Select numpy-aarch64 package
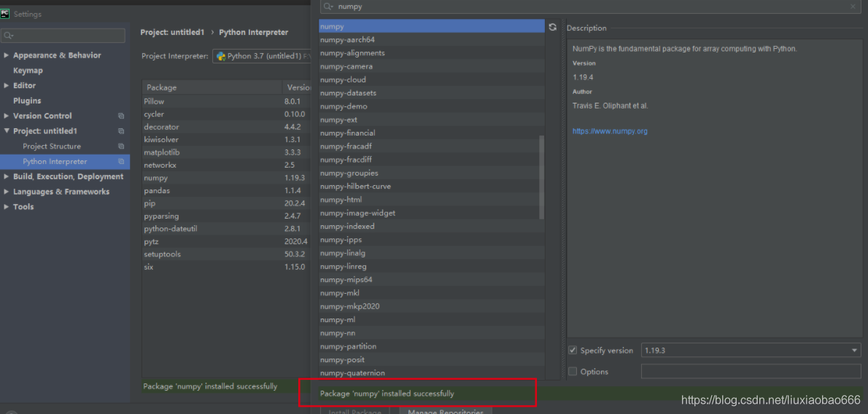Image resolution: width=868 pixels, height=414 pixels. tap(431, 40)
